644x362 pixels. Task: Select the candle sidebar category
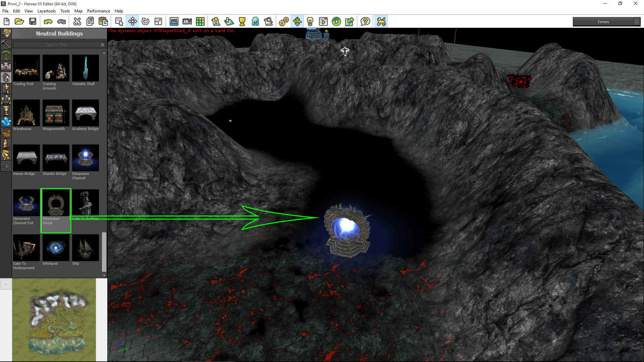click(6, 144)
